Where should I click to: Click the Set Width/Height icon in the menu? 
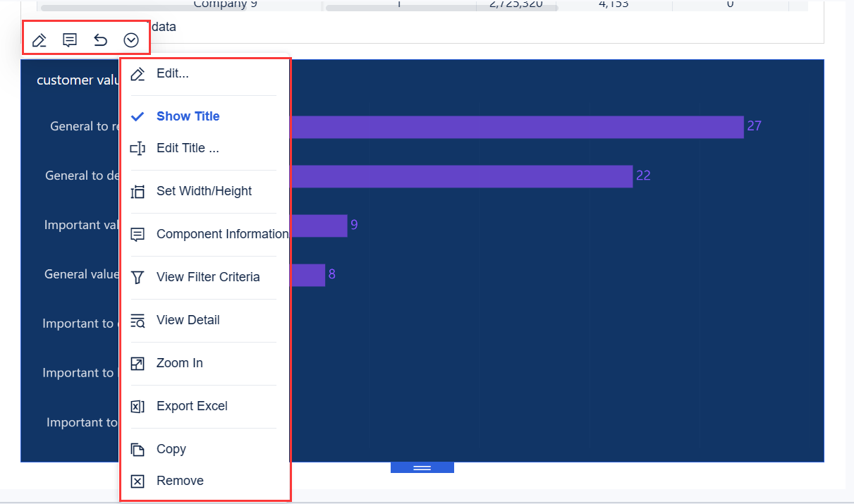tap(137, 190)
